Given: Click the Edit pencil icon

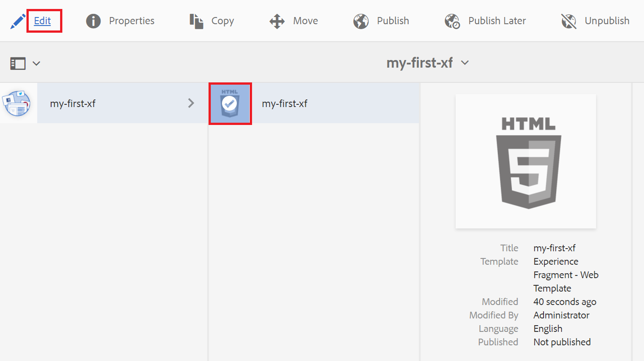Looking at the screenshot, I should (x=18, y=21).
